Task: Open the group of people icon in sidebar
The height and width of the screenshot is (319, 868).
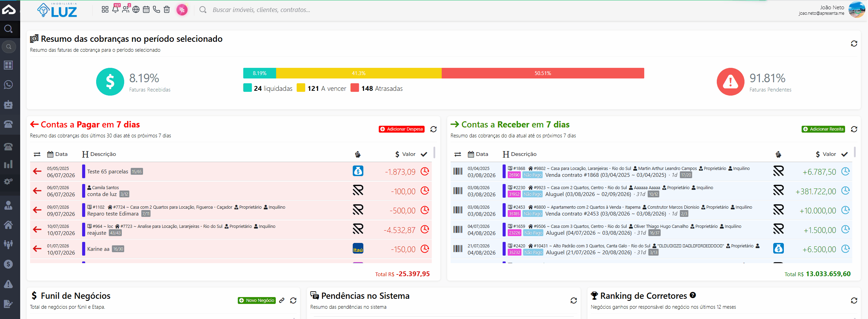Action: [x=9, y=244]
